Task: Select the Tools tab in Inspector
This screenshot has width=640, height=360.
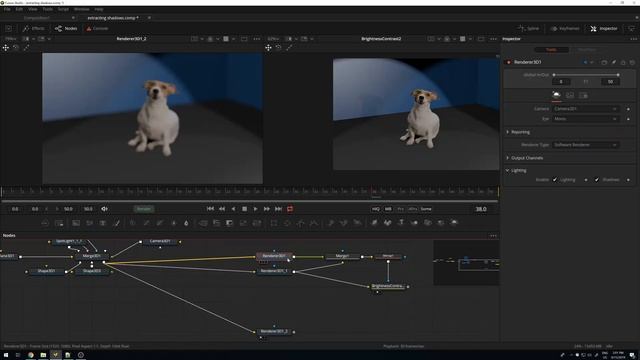Action: click(x=551, y=50)
